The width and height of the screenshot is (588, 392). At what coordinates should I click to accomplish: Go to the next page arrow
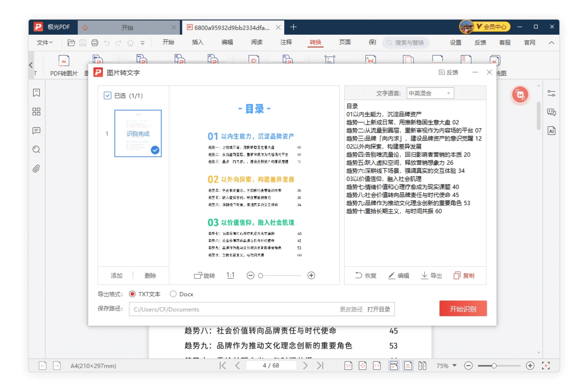pos(305,366)
